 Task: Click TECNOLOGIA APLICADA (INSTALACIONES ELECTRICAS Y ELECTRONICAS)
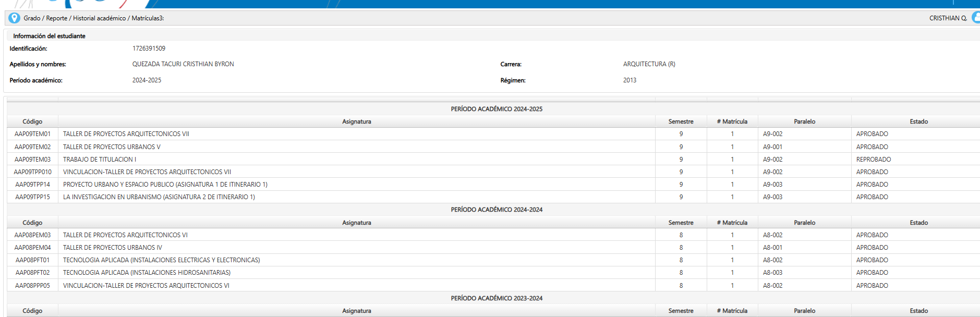pos(162,260)
